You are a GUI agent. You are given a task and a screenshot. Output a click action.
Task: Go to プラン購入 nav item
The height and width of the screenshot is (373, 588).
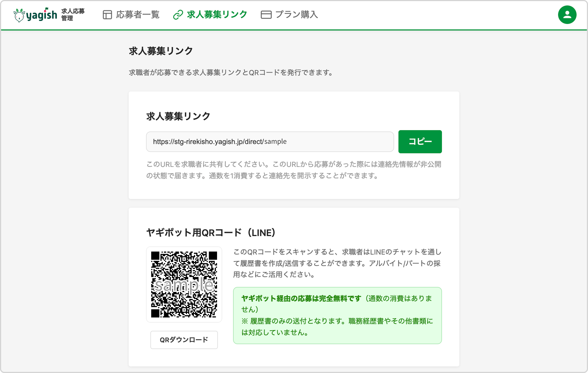(289, 15)
